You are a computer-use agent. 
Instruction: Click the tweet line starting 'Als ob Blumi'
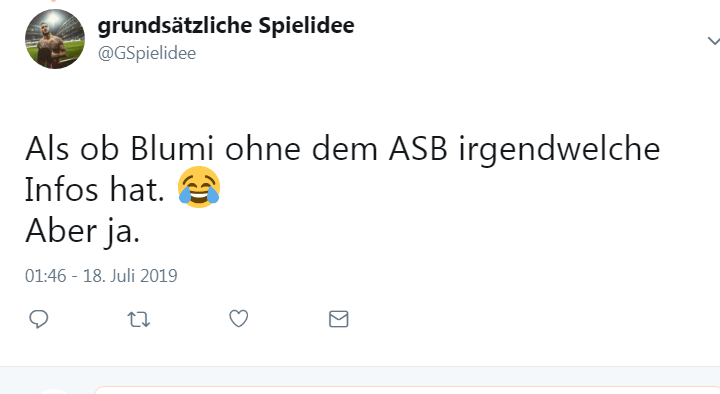[x=343, y=150]
